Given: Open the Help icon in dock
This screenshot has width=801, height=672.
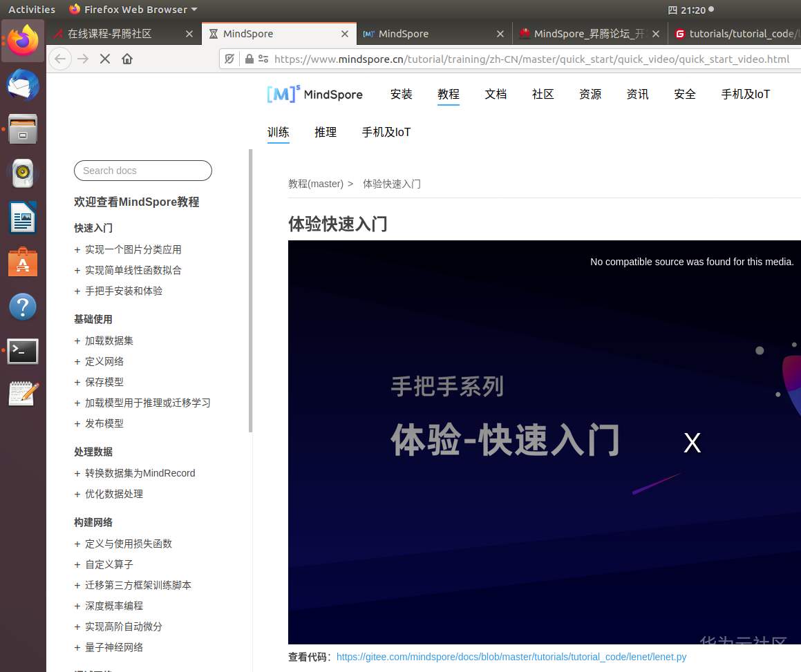Looking at the screenshot, I should 23,307.
